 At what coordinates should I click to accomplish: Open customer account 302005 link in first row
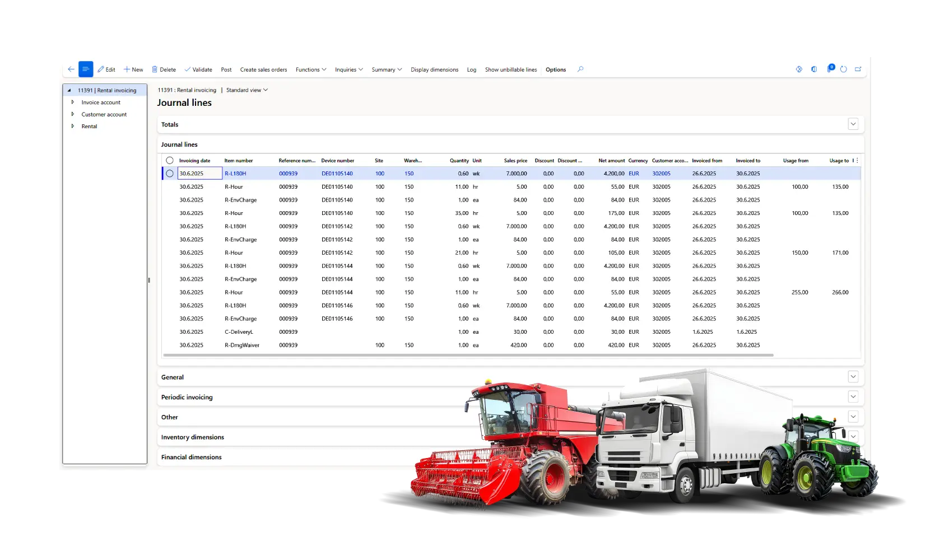tap(661, 174)
